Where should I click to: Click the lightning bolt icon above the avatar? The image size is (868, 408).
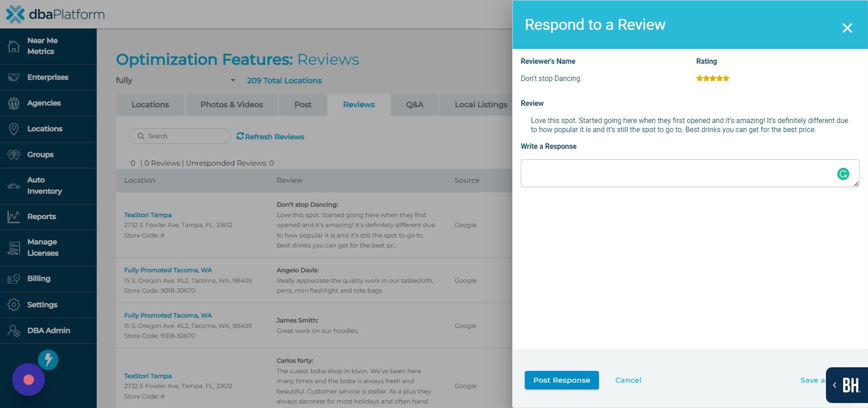[48, 360]
